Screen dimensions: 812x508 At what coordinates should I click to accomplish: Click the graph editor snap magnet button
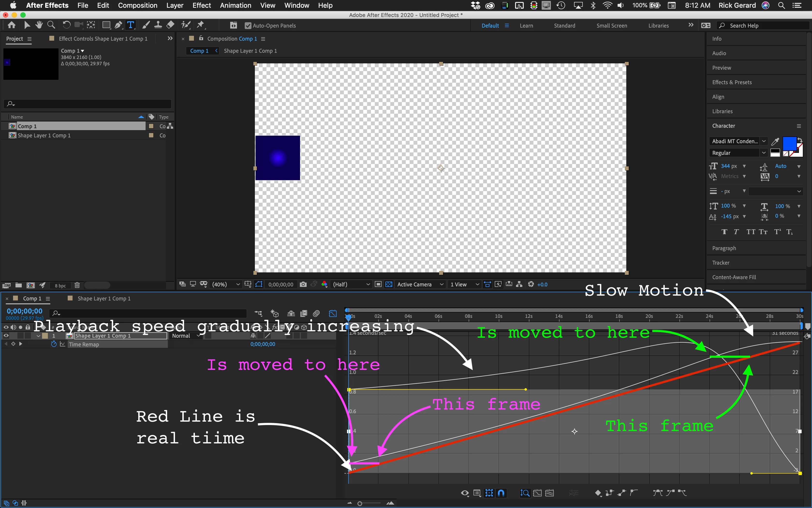(x=501, y=493)
